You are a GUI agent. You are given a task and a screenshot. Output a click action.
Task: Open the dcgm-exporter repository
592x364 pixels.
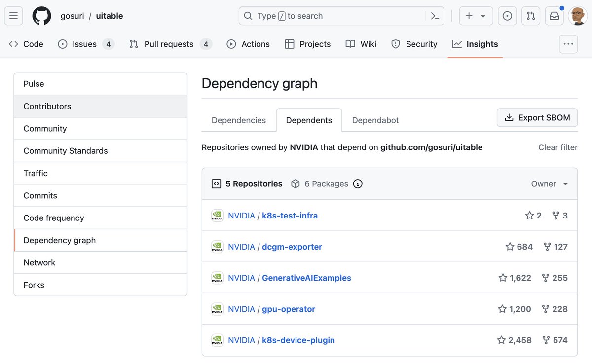click(292, 247)
